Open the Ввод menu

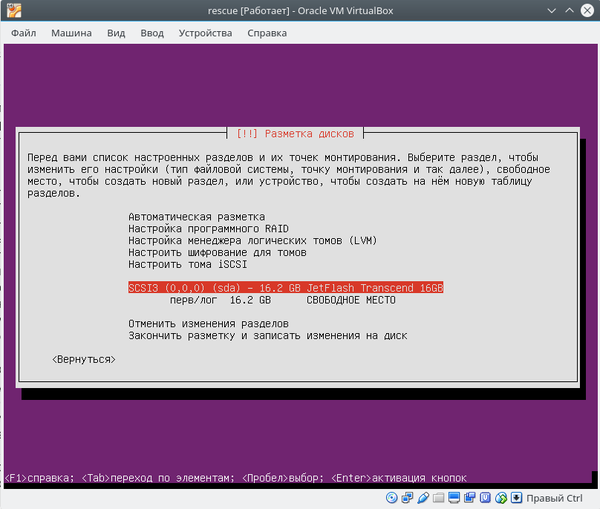point(152,33)
